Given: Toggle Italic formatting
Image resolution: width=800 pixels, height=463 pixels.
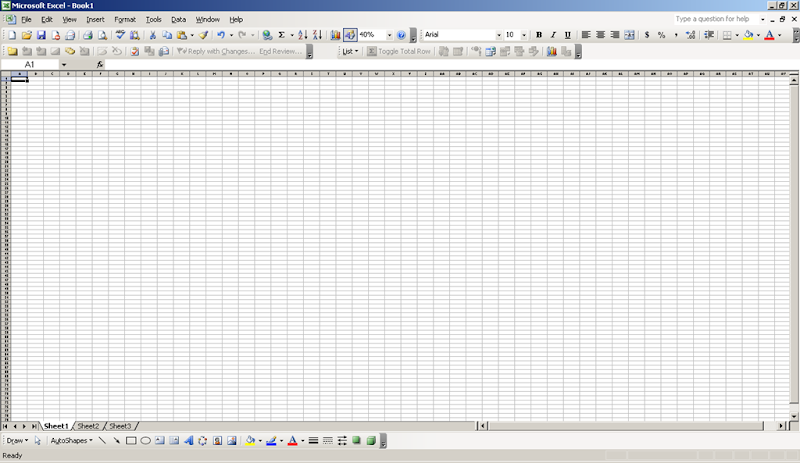Looking at the screenshot, I should [553, 35].
